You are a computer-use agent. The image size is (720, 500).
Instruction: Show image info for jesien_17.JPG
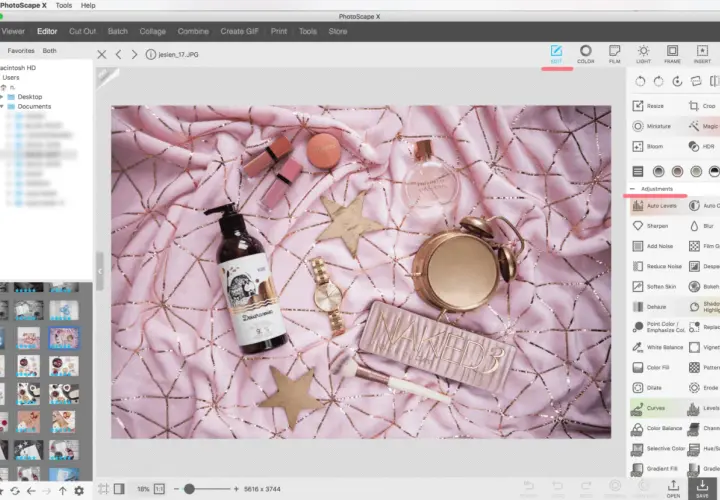coord(151,54)
